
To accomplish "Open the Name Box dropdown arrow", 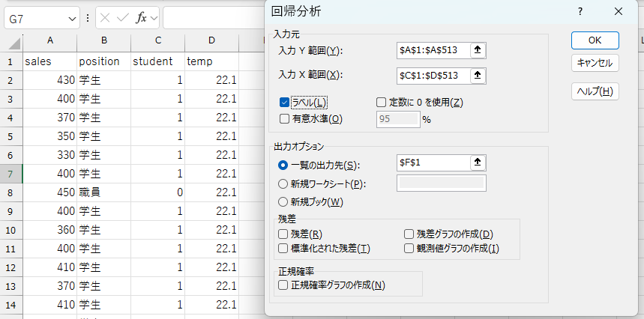I will 72,17.
